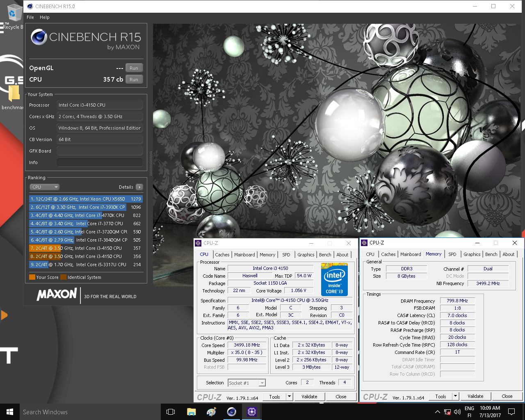Open the SPD tab in right CPU-Z
This screenshot has width=525, height=420.
coord(452,254)
